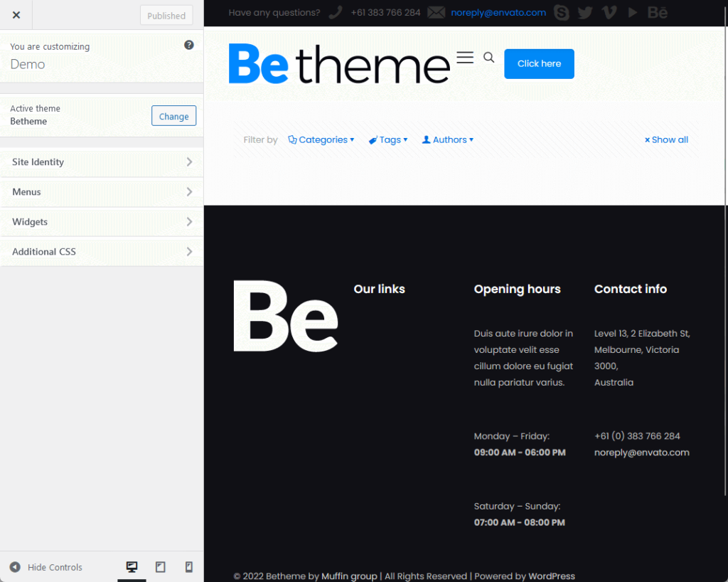
Task: Open the Skype social icon
Action: 562,13
